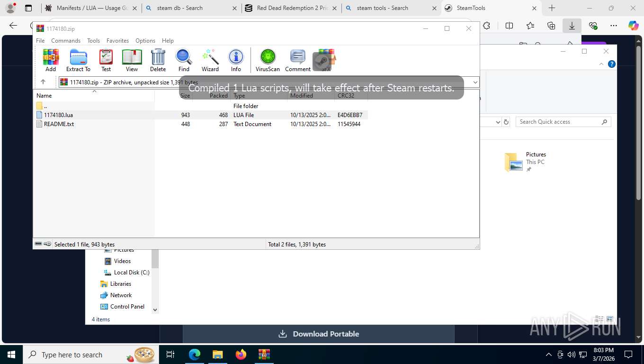Select Local Disk (C:) in navigation pane
Viewport: 644px width, 364px height.
point(126,273)
